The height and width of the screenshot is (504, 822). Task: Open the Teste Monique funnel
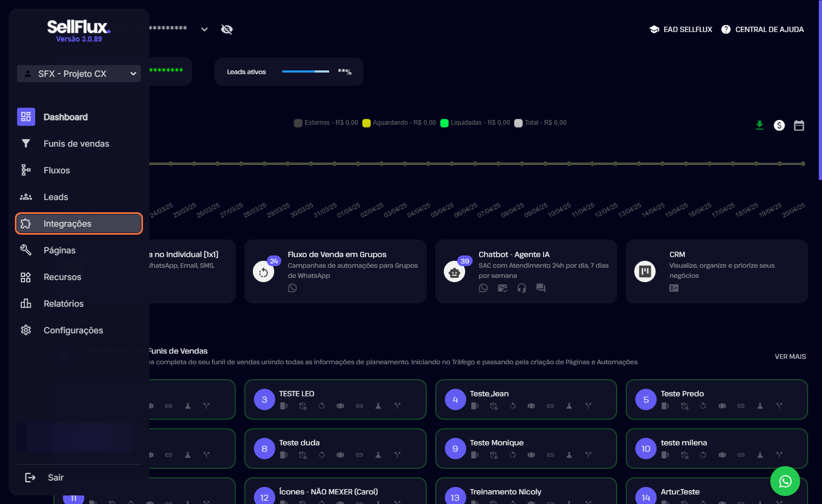coord(526,449)
